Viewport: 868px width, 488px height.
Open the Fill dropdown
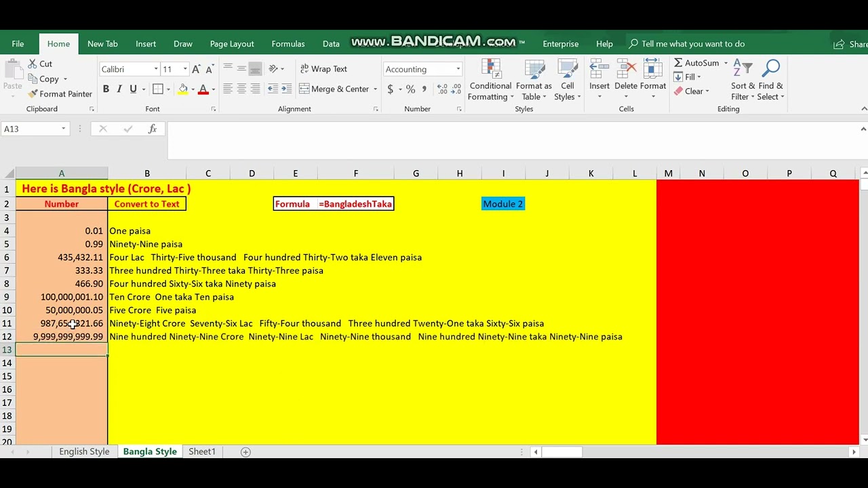click(x=688, y=77)
